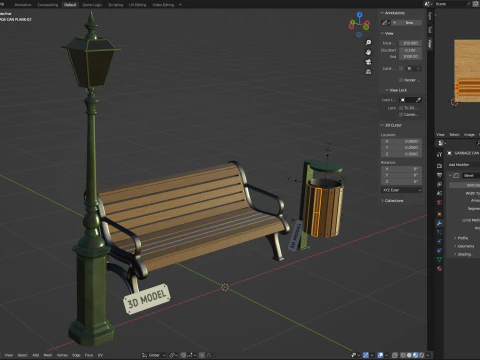Viewport: 480px width, 360px height.
Task: Open the Material properties tab
Action: [x=439, y=268]
